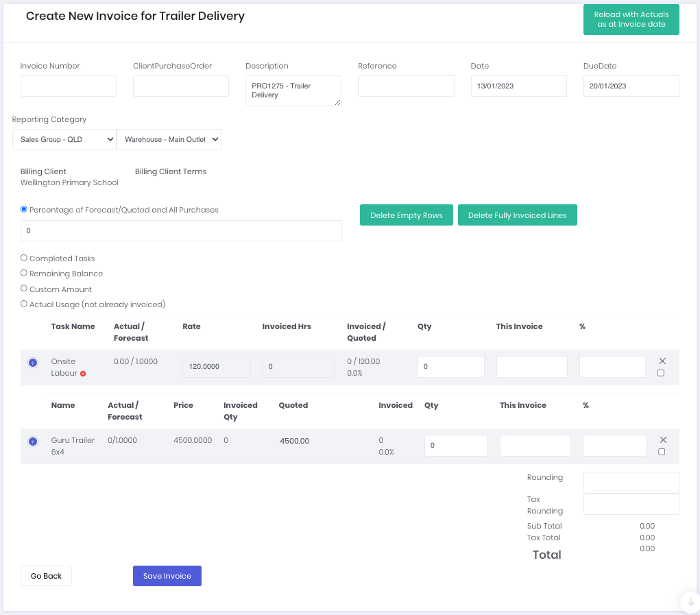Choose the Completed Tasks option
The height and width of the screenshot is (615, 700).
point(23,258)
